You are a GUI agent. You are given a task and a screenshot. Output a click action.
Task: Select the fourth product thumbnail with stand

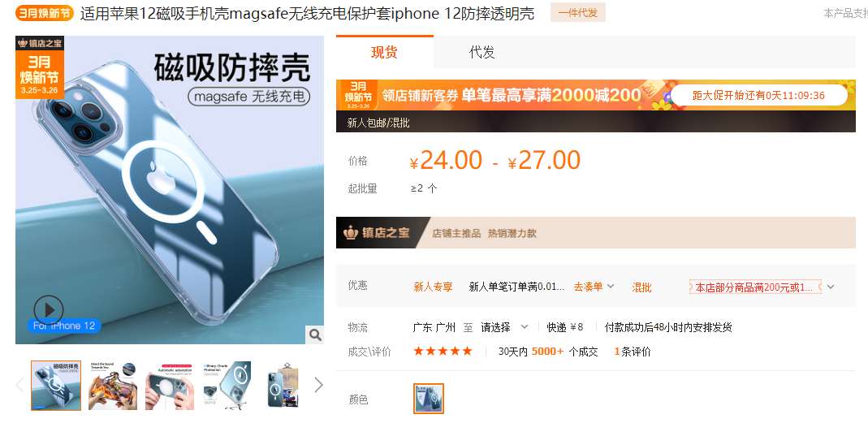click(x=227, y=386)
